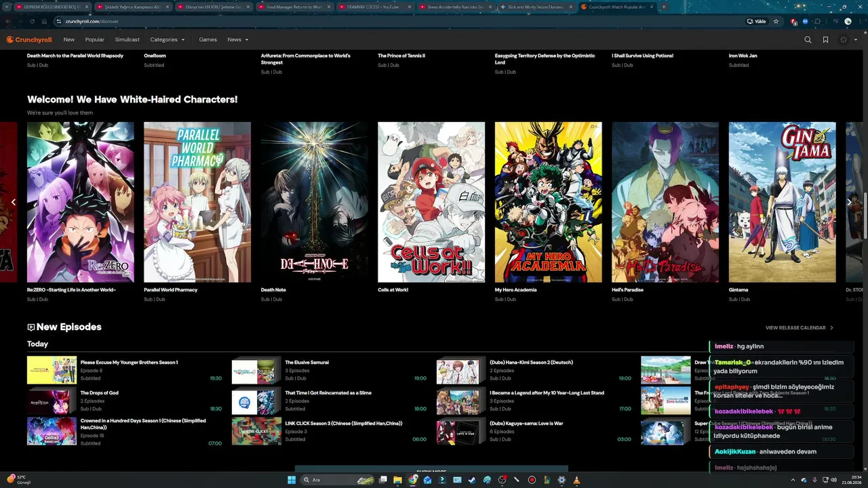Open the Settings gear on the taskbar

coord(561,480)
